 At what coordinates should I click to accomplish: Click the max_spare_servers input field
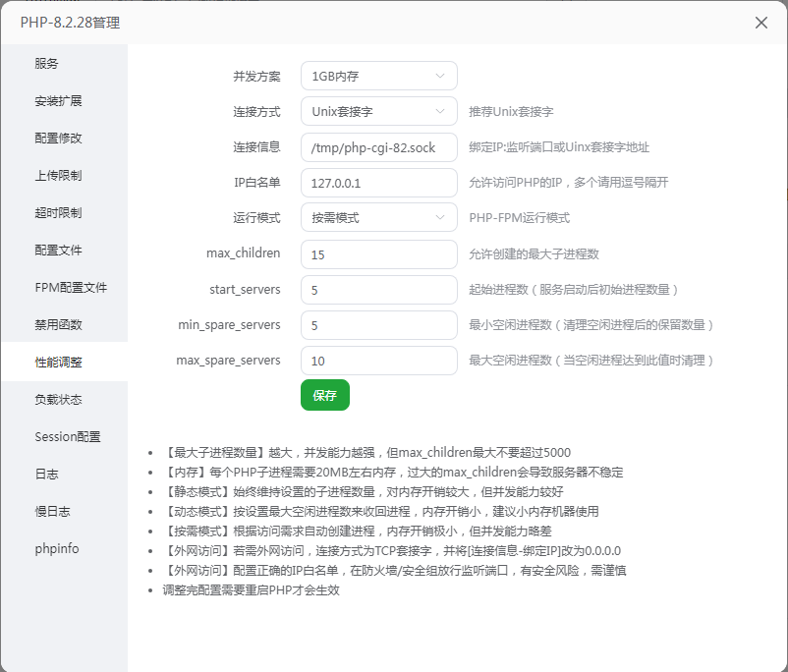click(378, 361)
